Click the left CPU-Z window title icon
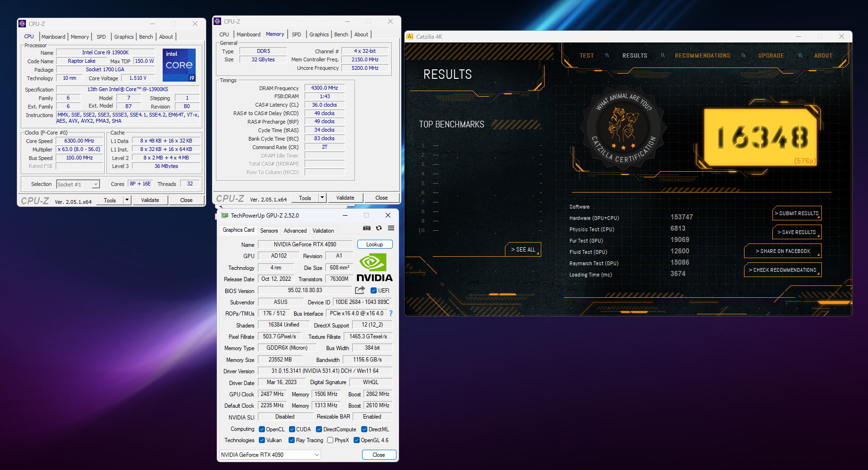 (22, 24)
